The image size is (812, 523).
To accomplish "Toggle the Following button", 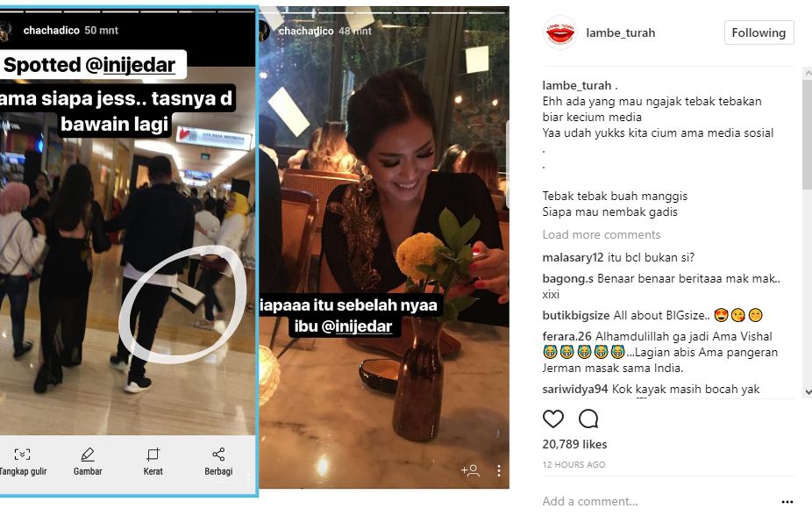I will [759, 32].
